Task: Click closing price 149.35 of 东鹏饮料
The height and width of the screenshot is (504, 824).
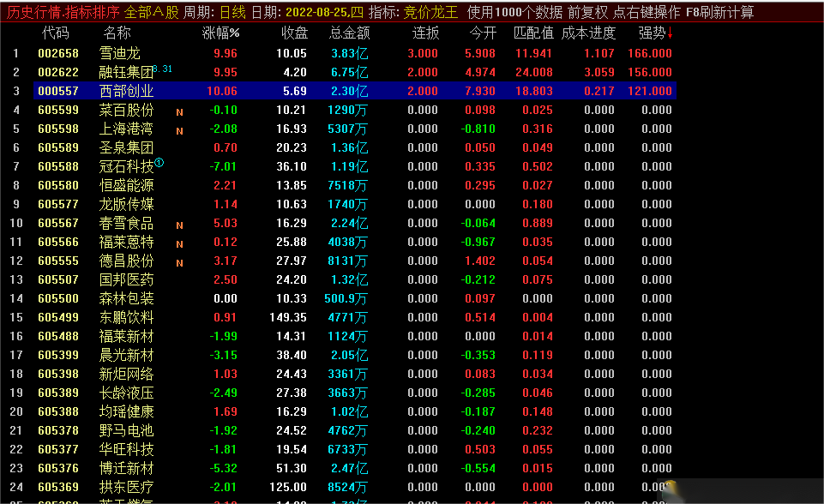Action: tap(288, 318)
